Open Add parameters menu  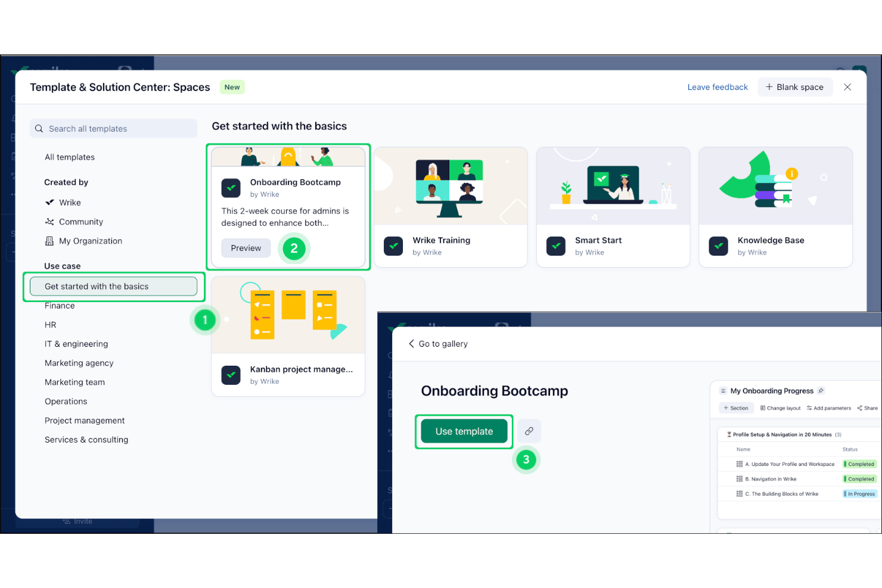click(829, 408)
